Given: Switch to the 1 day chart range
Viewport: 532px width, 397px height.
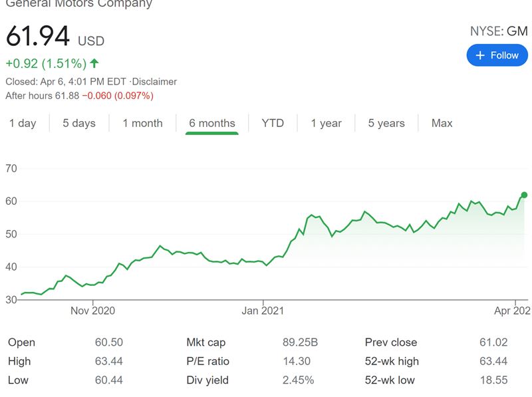Looking at the screenshot, I should click(x=23, y=123).
